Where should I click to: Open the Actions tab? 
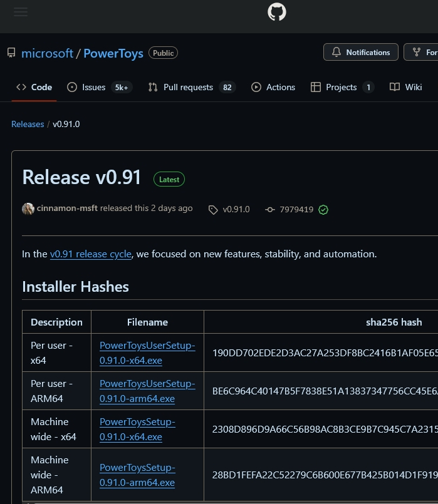point(273,87)
